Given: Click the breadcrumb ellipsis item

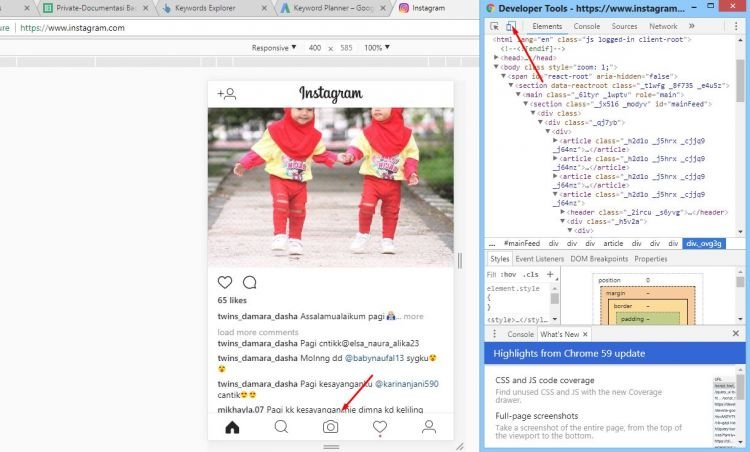Looking at the screenshot, I should point(492,243).
